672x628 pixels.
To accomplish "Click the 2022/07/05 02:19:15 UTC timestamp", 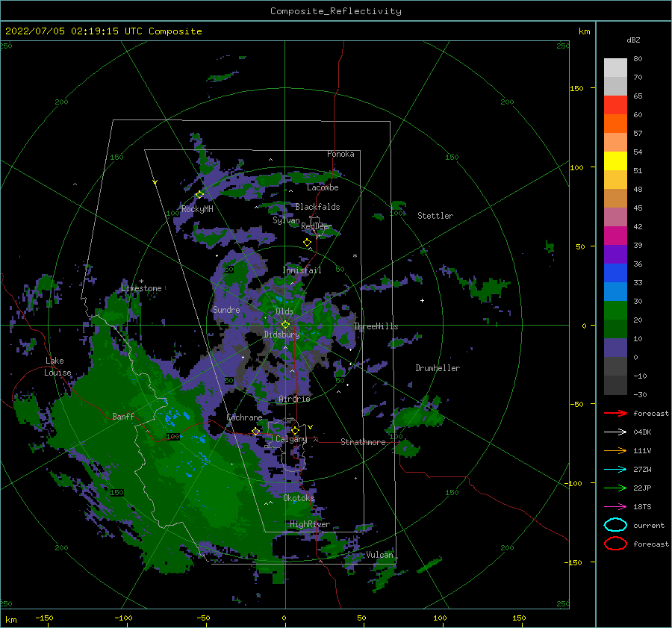I will tap(74, 31).
